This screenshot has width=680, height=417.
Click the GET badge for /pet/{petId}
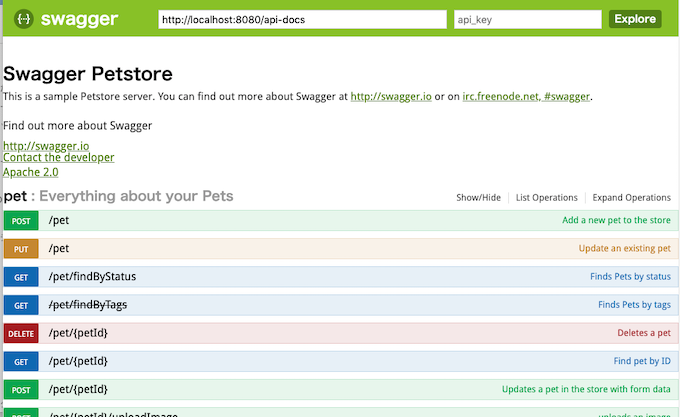coord(21,362)
